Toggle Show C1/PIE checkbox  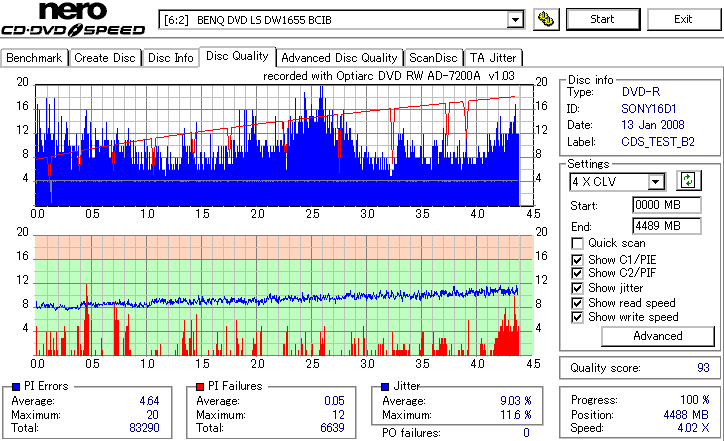click(577, 260)
